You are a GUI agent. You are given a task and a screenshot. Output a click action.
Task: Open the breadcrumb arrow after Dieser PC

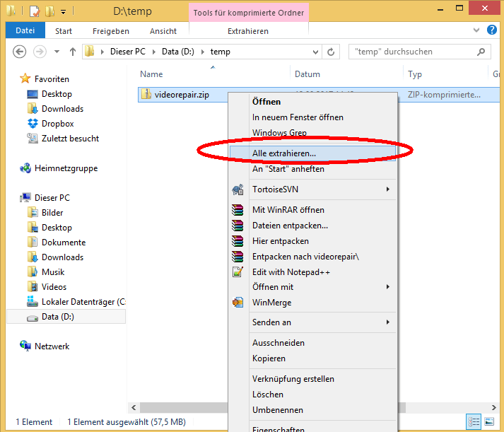point(154,52)
